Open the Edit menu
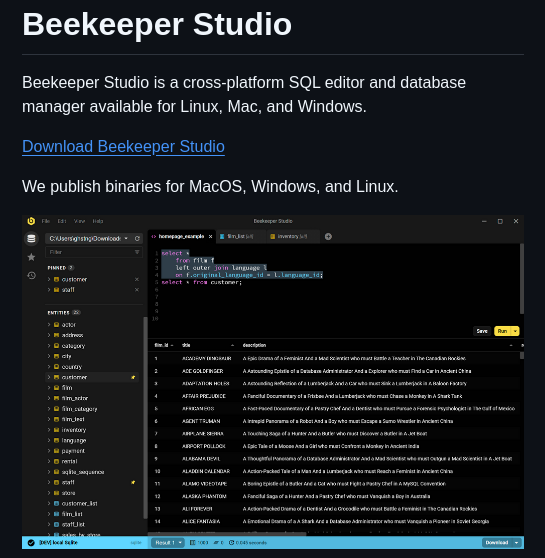This screenshot has width=545, height=558. point(62,221)
